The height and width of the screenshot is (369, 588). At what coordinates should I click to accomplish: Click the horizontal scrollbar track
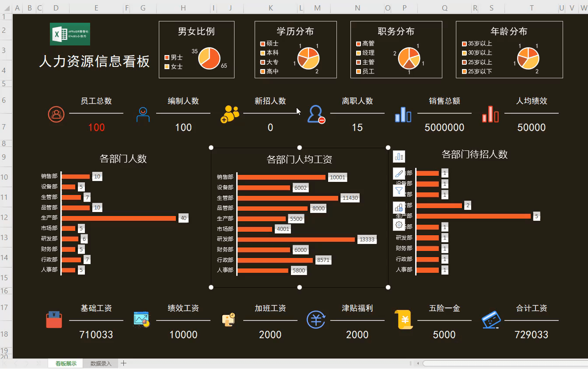(505, 363)
